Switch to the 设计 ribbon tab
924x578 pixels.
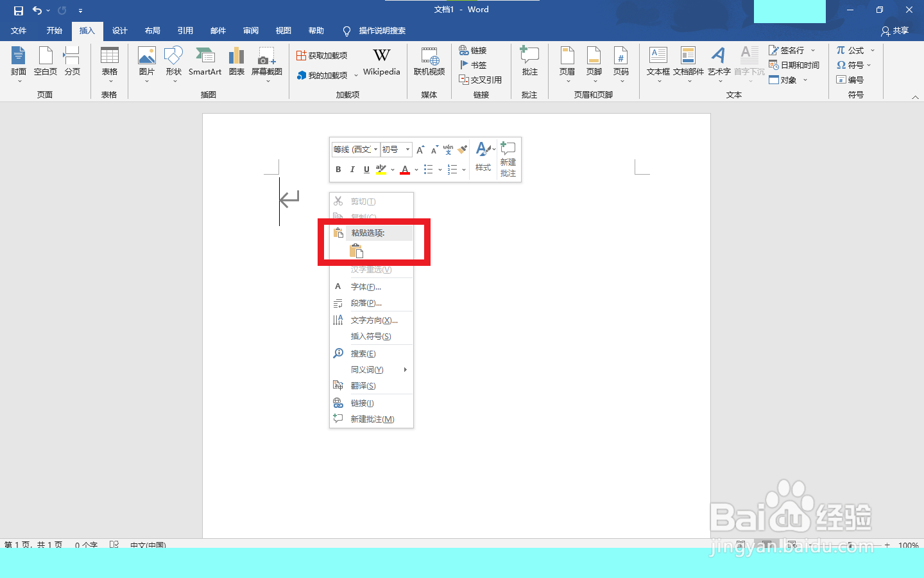pos(119,30)
